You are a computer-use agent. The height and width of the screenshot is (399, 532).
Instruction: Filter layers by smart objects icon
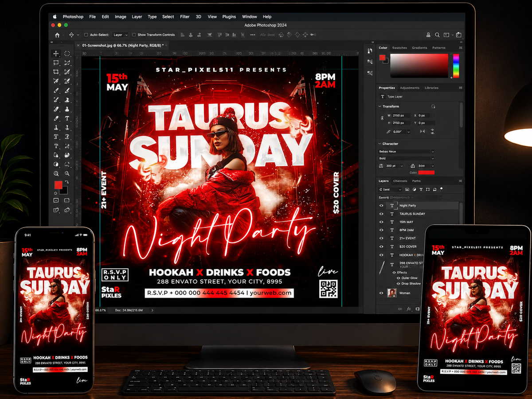435,189
